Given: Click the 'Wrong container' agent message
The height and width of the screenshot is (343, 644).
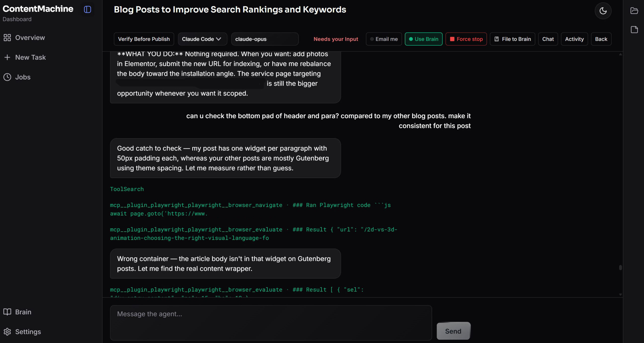Looking at the screenshot, I should click(225, 264).
